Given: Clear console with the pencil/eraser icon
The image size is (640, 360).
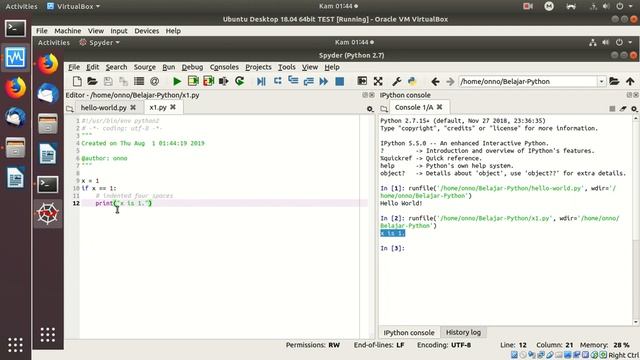Looking at the screenshot, I should 623,109.
